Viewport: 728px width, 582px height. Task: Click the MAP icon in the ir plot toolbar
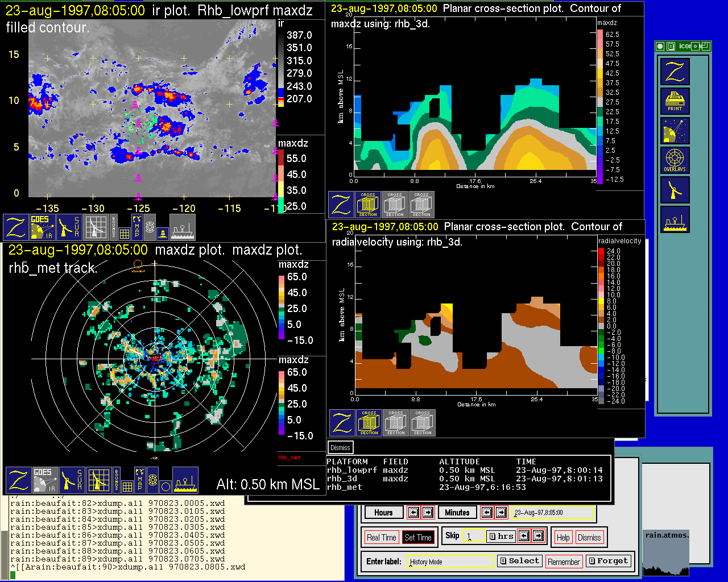pos(137,226)
